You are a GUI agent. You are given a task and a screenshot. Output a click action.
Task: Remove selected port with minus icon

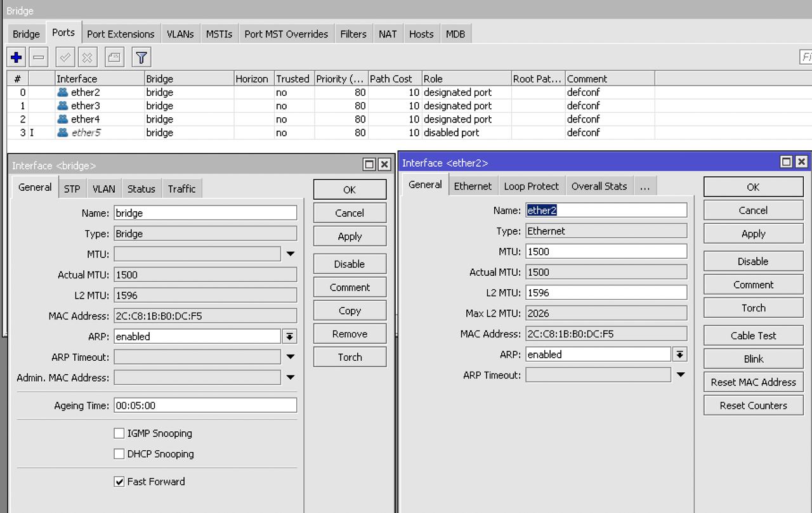click(39, 58)
